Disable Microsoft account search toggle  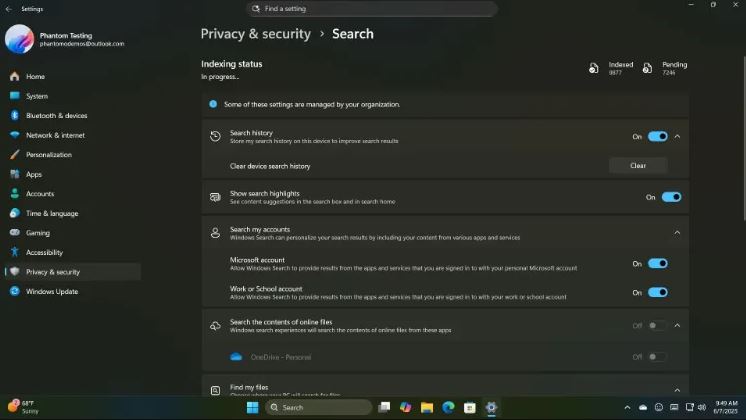click(658, 264)
